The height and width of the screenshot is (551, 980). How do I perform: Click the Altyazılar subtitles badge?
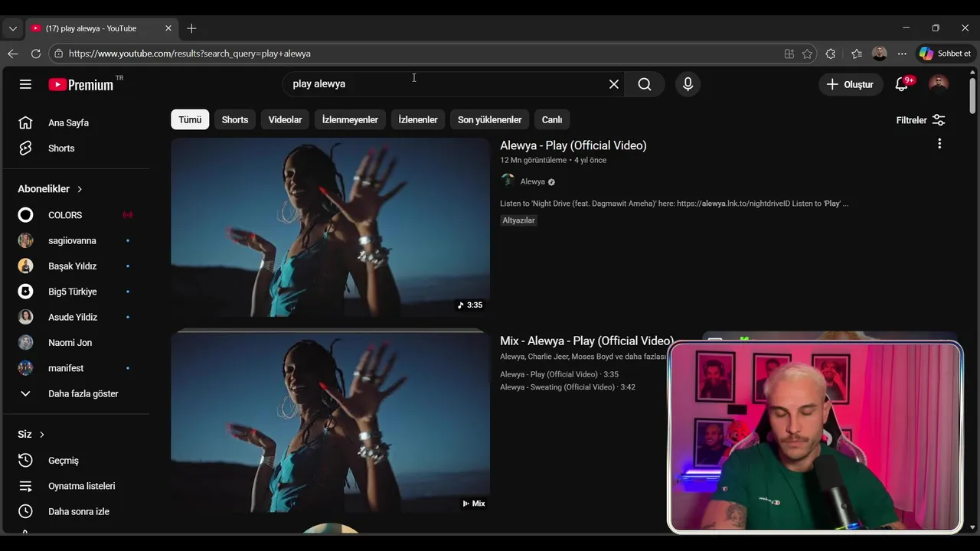coord(519,220)
